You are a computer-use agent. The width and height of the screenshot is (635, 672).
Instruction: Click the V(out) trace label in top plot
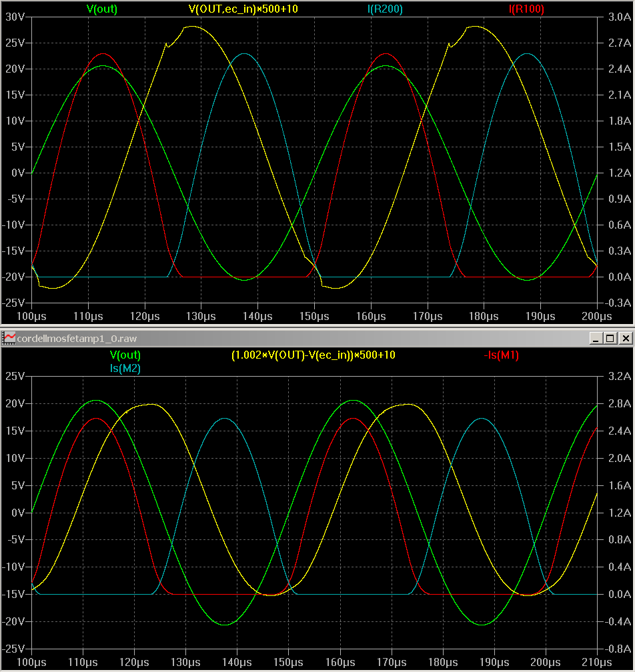coord(101,9)
